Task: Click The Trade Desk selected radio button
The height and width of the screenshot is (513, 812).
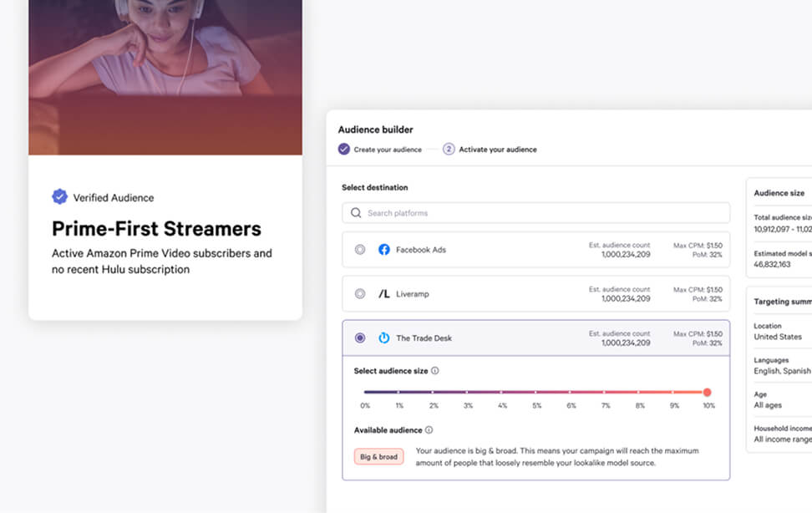Action: pos(359,338)
